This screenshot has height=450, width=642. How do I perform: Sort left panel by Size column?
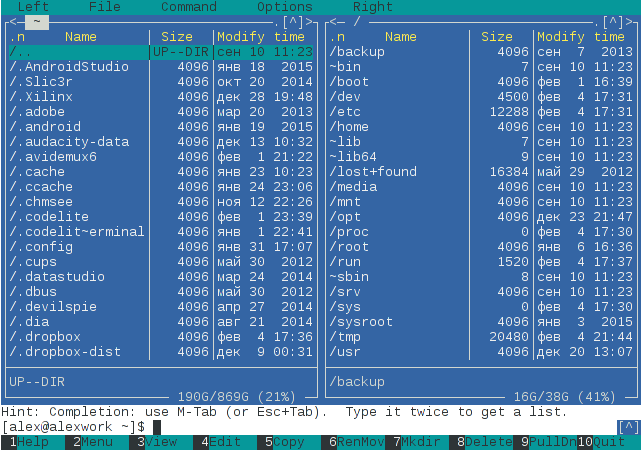pos(177,37)
